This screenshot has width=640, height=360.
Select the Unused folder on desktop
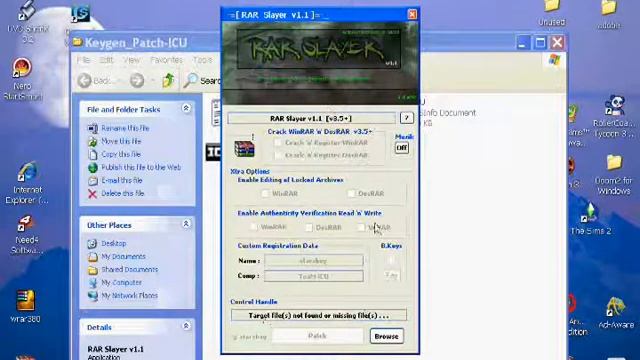pyautogui.click(x=551, y=13)
